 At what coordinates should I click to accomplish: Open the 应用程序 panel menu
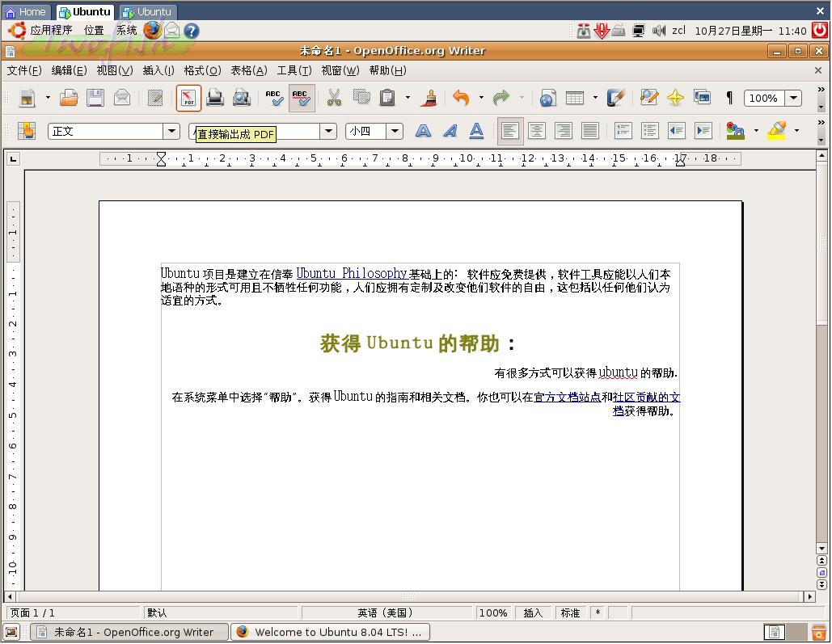tap(51, 30)
